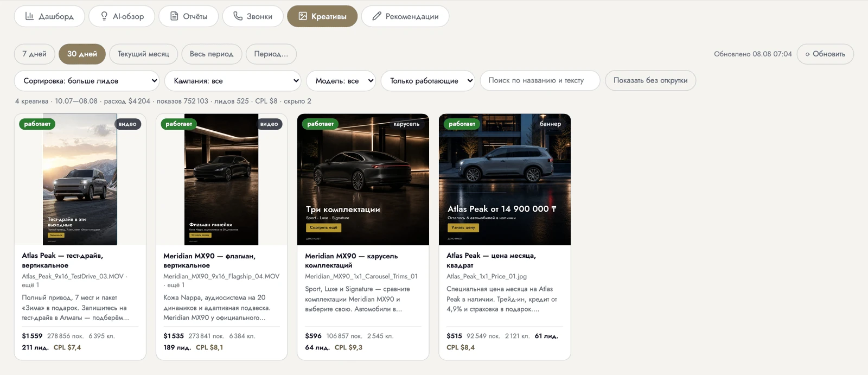868x375 pixels.
Task: Click работает badge on Meridian флагман card
Action: point(179,124)
